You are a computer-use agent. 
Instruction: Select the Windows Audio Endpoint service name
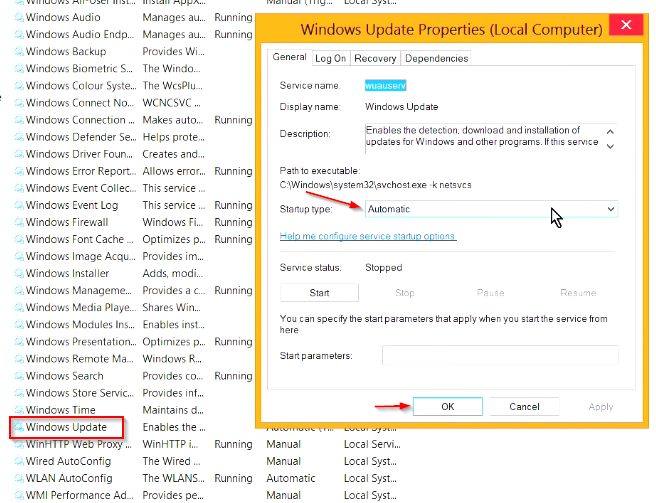coord(79,35)
